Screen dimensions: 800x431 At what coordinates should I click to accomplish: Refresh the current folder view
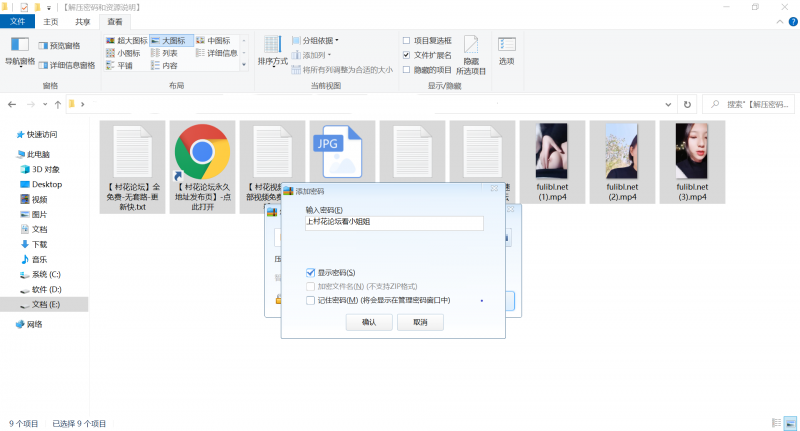685,104
